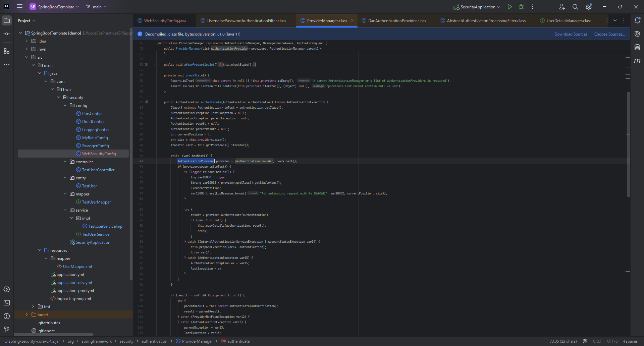
Task: Run SecurityApplication
Action: [x=510, y=7]
